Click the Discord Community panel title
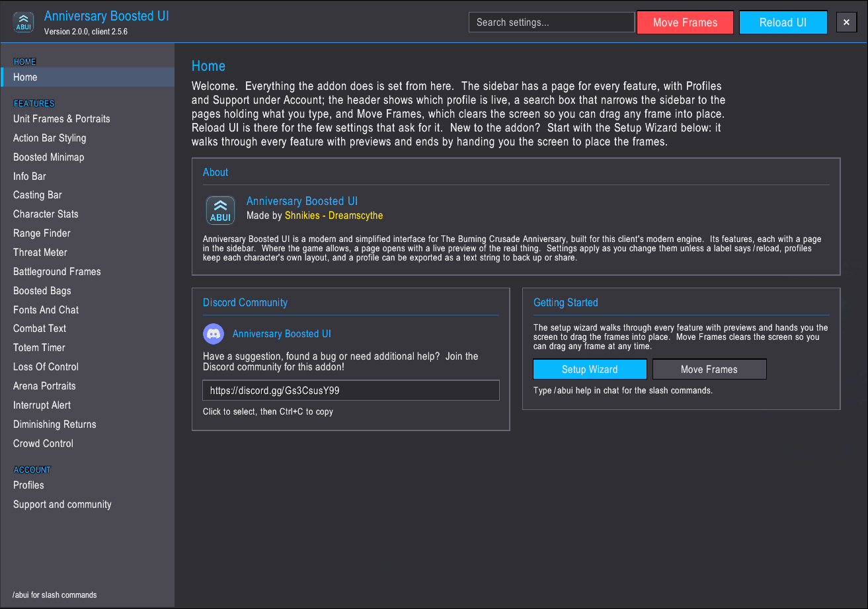The height and width of the screenshot is (609, 868). [x=245, y=303]
